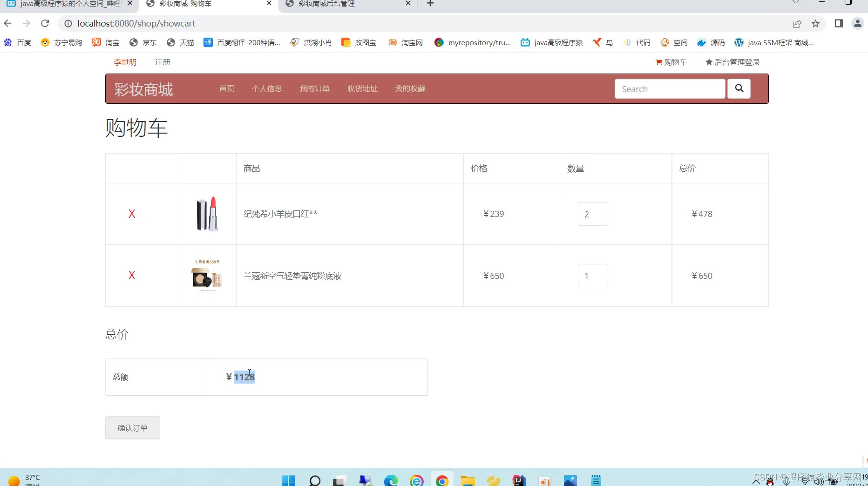Open the 代码 bookmark
The height and width of the screenshot is (486, 868).
click(637, 42)
